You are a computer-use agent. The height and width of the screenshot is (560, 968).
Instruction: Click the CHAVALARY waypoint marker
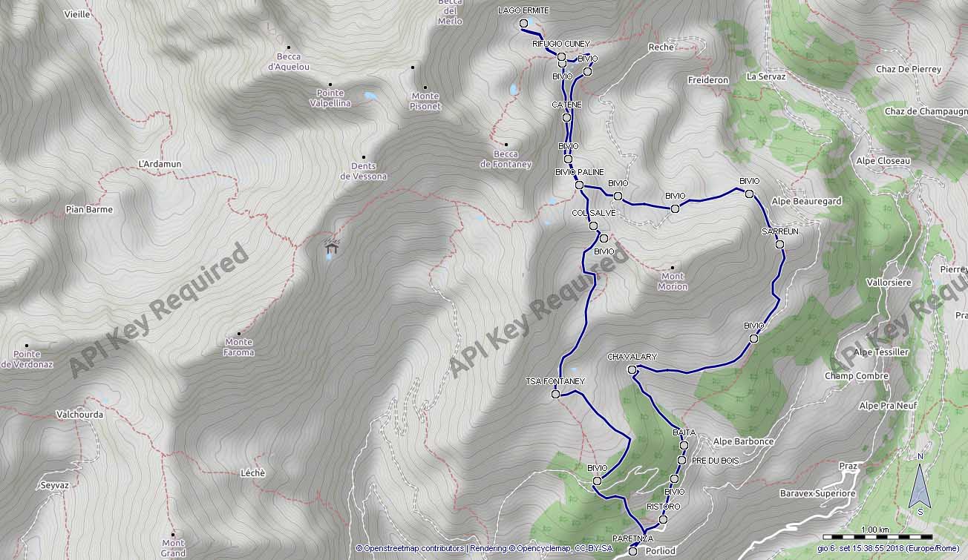tap(632, 369)
